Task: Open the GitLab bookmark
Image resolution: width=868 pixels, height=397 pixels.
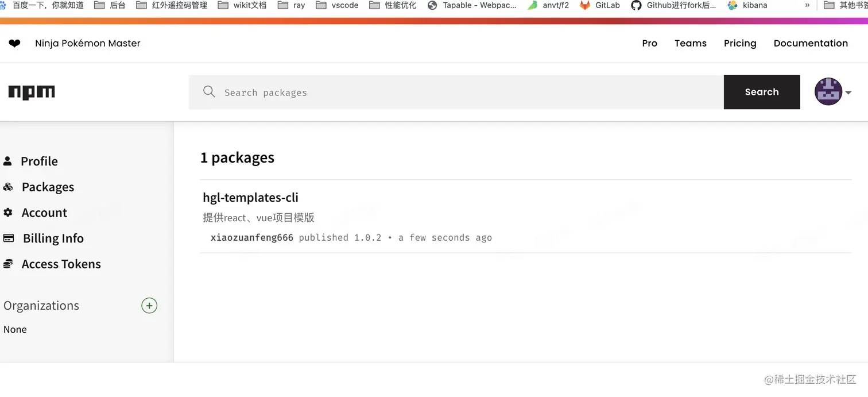Action: pyautogui.click(x=600, y=5)
